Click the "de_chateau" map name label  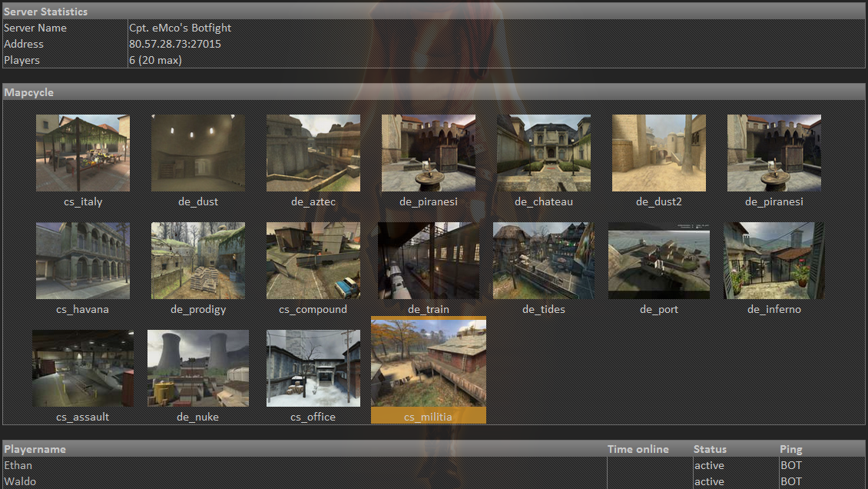coord(544,201)
